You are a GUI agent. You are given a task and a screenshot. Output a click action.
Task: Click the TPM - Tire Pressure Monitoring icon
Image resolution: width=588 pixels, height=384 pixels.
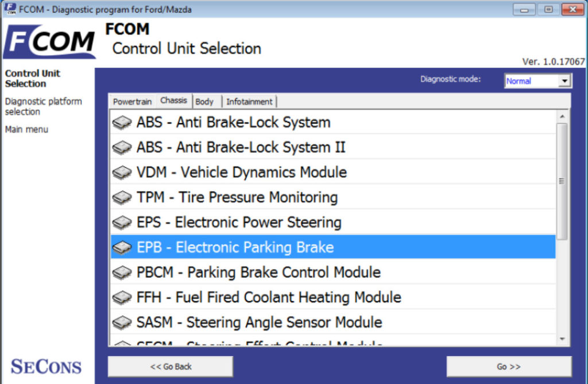[x=122, y=197]
